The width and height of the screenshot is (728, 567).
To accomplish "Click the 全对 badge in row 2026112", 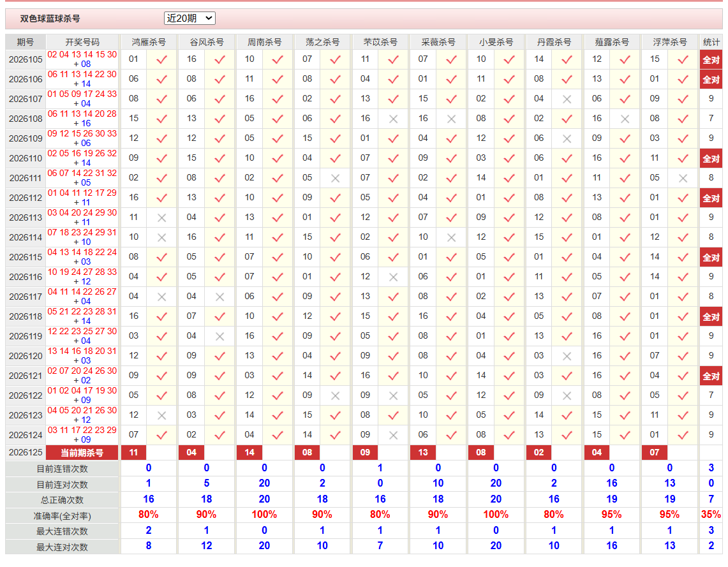I will tap(711, 198).
